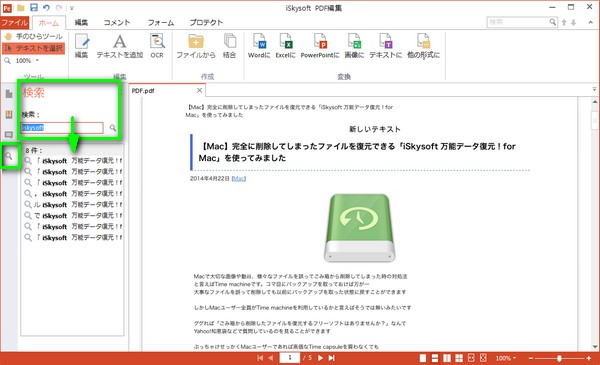Screen dimensions: 600x365
Task: Switch to two-page continuous view
Action: 458,358
